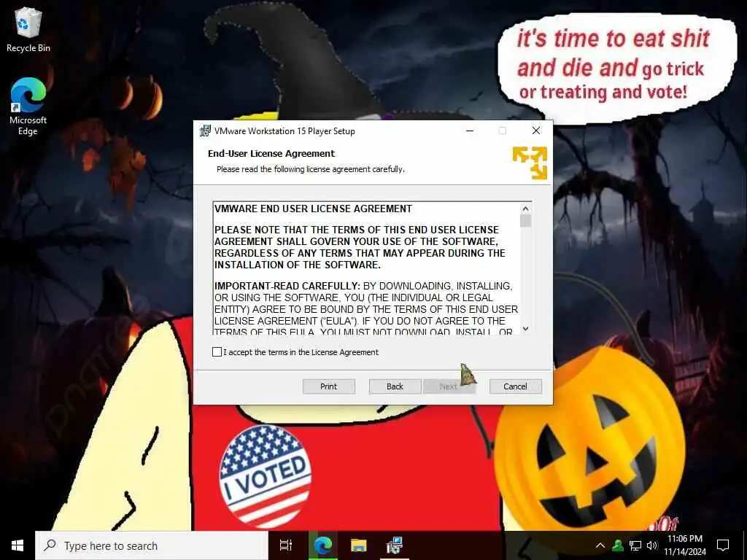Click the "VMWARE END USER LICENSE AGREEMENT" heading
Screen dimensions: 747x560
coord(313,209)
